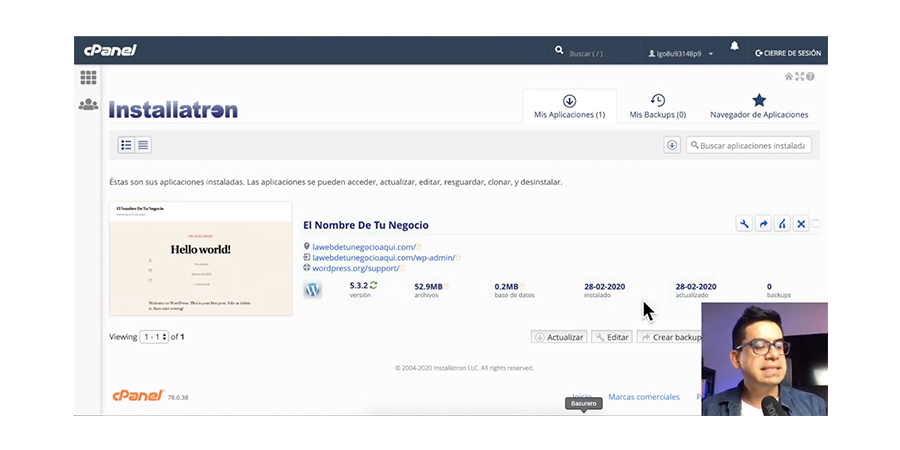
Task: Click the 78.0.38 cPanel version text
Action: (178, 397)
